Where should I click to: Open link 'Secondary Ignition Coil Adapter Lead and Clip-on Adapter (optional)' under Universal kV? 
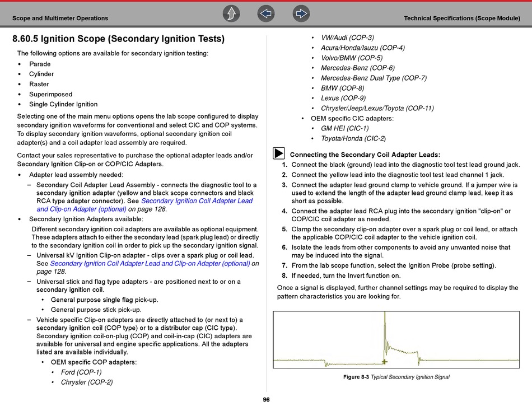[x=150, y=263]
